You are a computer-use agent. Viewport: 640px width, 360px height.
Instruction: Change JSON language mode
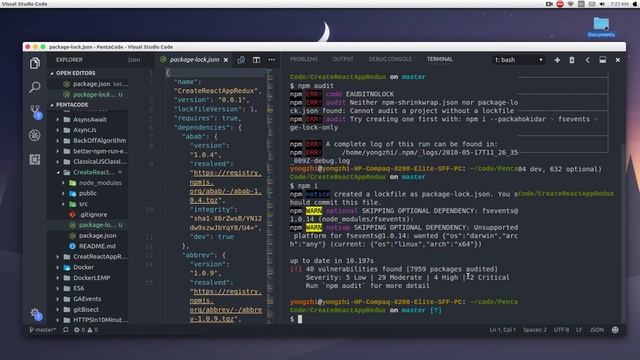(596, 330)
